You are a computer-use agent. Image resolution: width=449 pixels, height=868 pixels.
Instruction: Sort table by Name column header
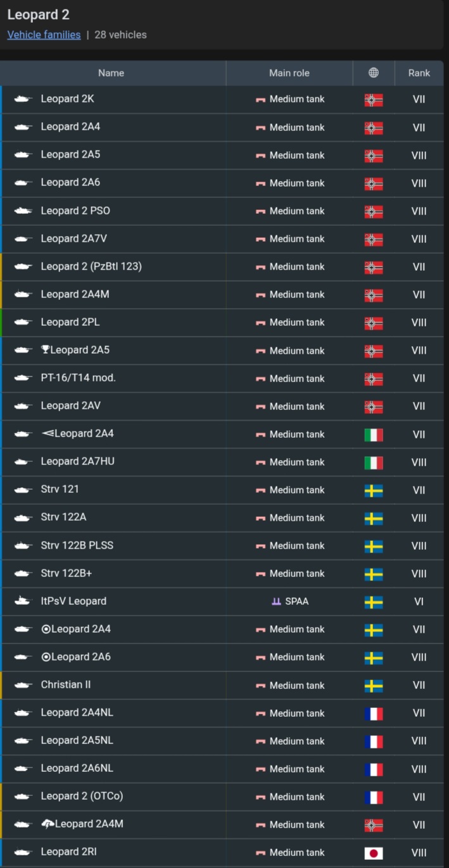pyautogui.click(x=111, y=73)
